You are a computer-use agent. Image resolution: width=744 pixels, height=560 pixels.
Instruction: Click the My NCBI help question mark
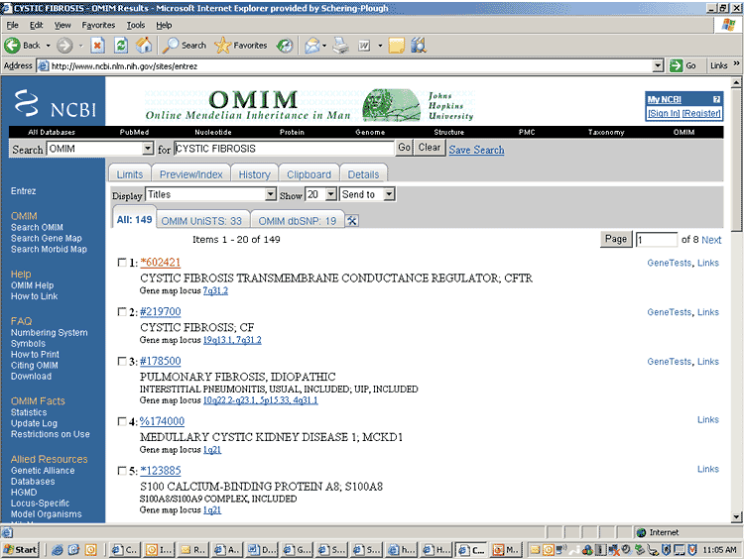click(716, 99)
